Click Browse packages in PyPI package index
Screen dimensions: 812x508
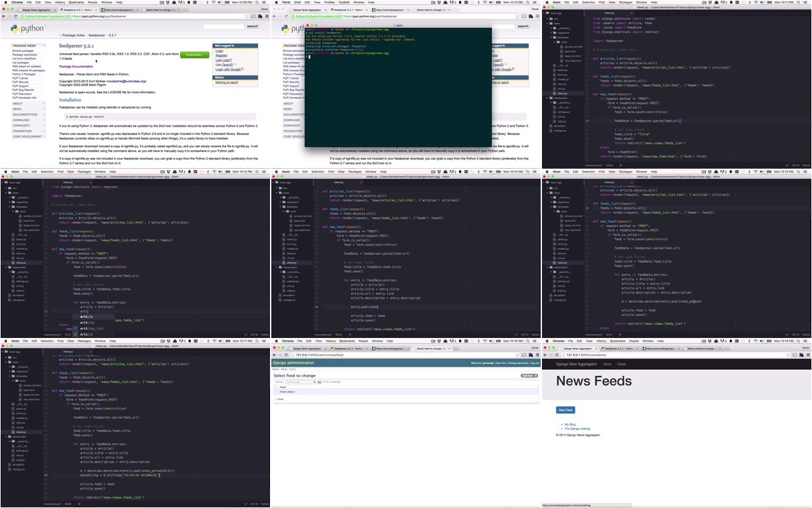(x=24, y=51)
